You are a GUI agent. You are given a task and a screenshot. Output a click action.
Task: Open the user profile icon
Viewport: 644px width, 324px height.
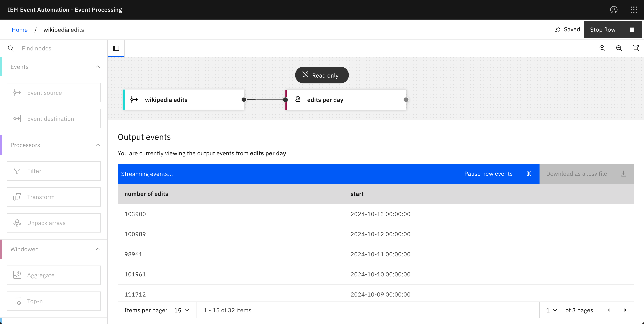[x=613, y=10]
